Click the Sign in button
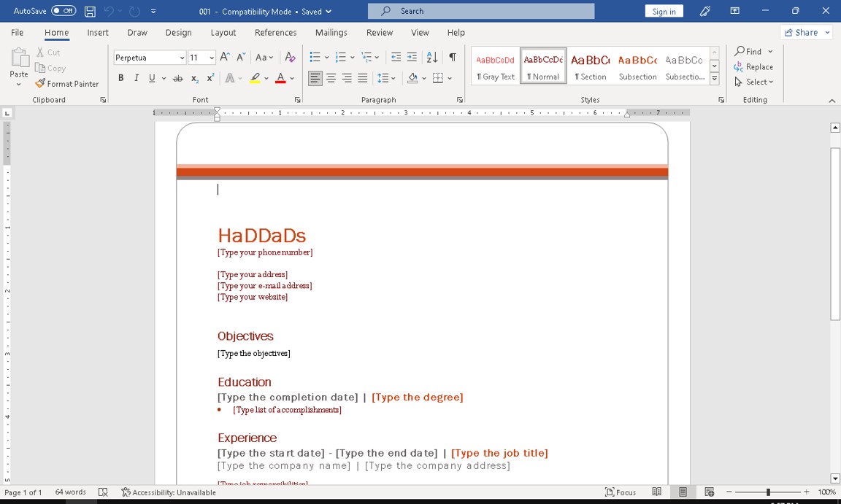Viewport: 841px width, 504px height. click(x=664, y=11)
